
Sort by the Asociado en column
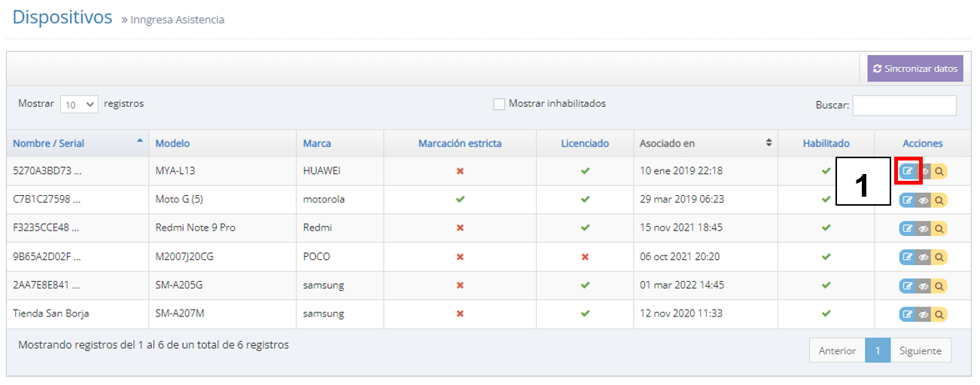667,143
